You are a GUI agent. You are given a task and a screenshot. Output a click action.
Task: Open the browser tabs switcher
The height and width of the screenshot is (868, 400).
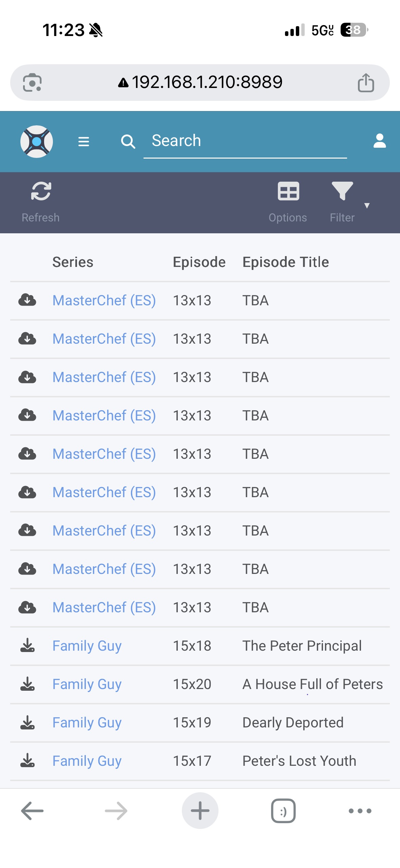coord(283,811)
